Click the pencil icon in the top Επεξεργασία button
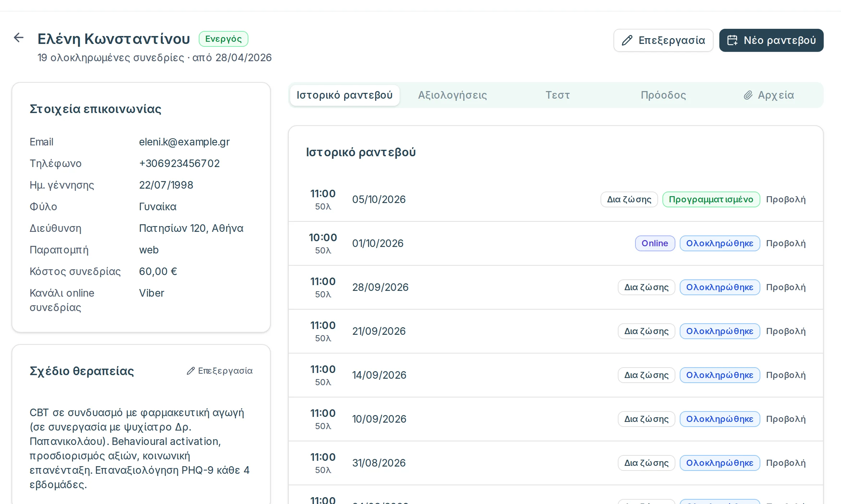The image size is (841, 504). click(x=627, y=40)
